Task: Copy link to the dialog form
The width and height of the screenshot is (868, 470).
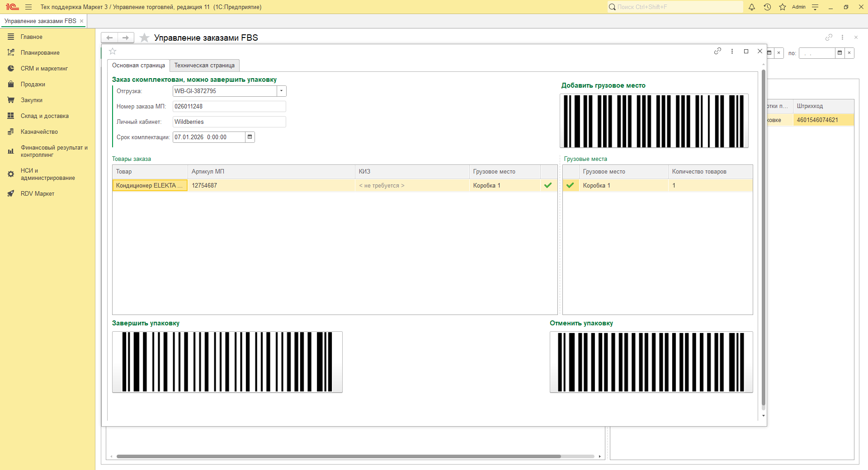Action: pyautogui.click(x=717, y=51)
